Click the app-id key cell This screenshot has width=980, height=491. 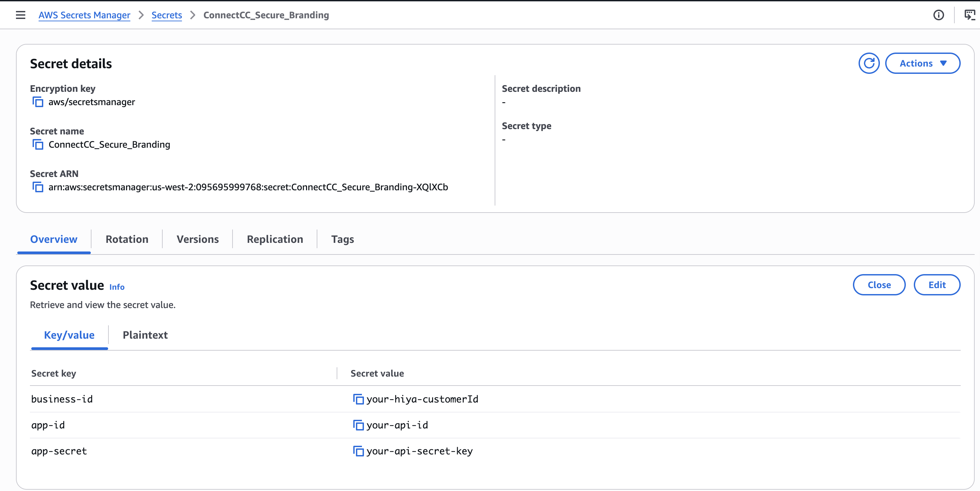point(48,425)
